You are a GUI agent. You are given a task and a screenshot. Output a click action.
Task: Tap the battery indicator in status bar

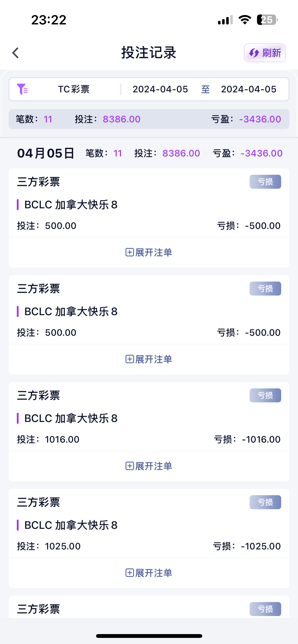[267, 20]
